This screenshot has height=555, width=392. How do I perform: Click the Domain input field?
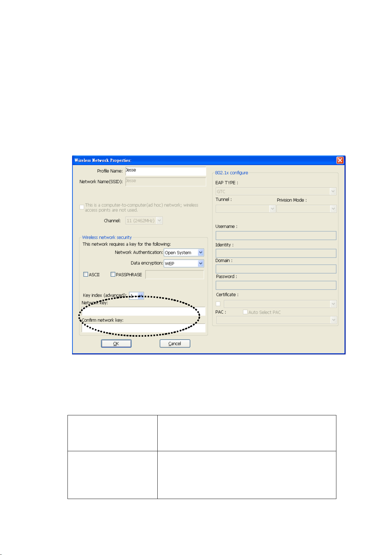click(276, 269)
